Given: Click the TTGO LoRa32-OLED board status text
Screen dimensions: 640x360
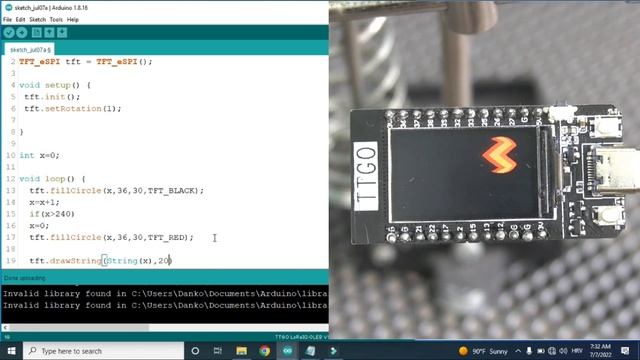Looking at the screenshot, I should coord(301,337).
